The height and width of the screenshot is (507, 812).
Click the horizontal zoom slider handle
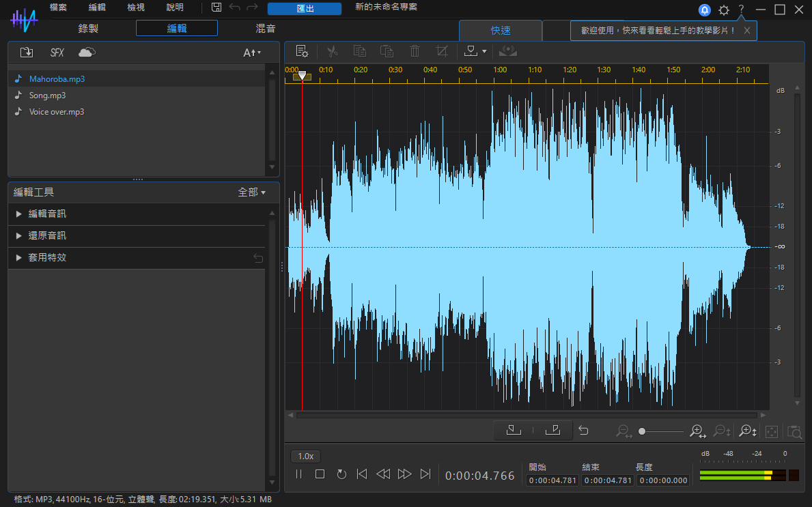(x=642, y=431)
